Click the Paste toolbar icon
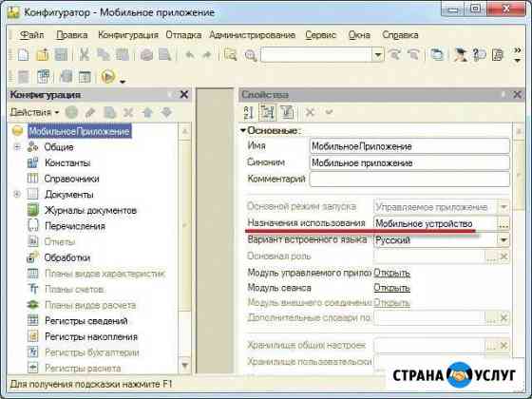This screenshot has height=399, width=532. [x=123, y=55]
